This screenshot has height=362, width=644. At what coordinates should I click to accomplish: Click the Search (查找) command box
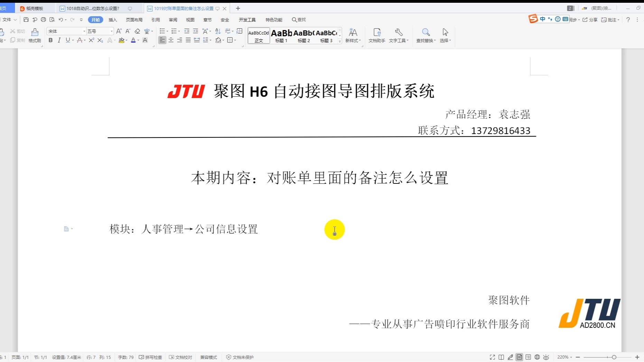[299, 20]
